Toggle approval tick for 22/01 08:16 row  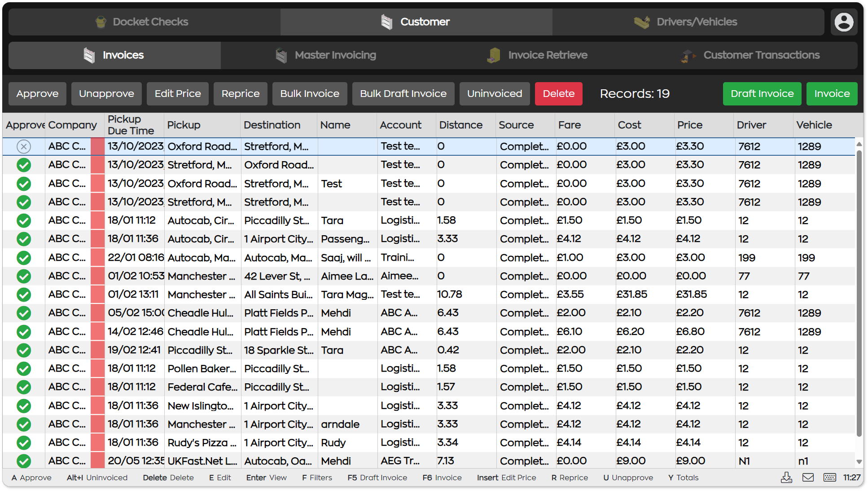point(24,258)
